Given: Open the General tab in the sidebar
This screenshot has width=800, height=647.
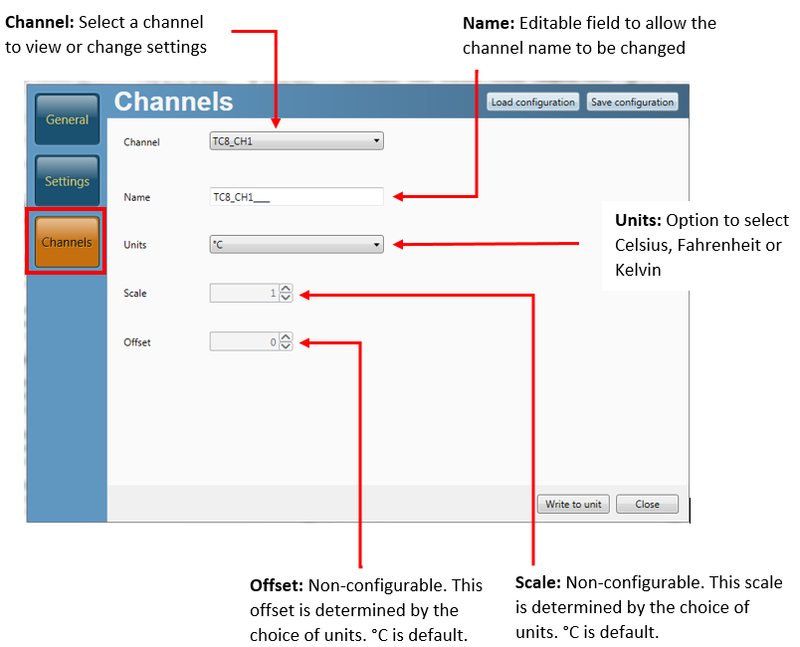Looking at the screenshot, I should 67,120.
